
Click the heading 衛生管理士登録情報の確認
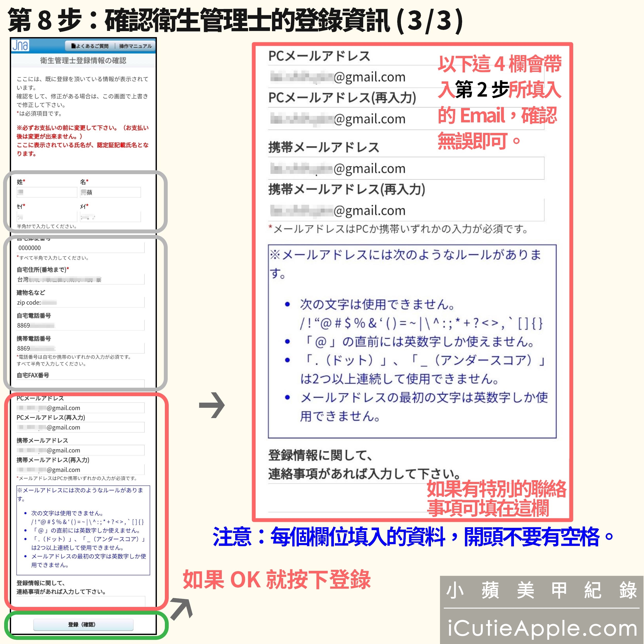(83, 61)
